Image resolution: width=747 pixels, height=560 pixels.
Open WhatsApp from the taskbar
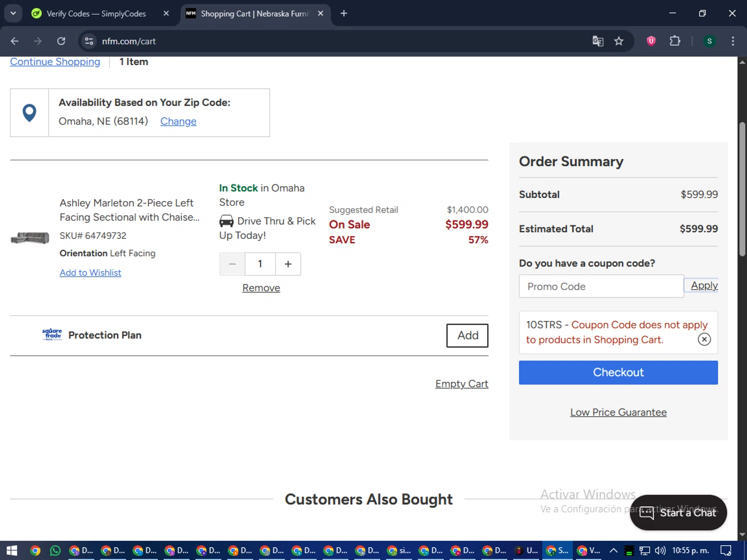(x=55, y=551)
